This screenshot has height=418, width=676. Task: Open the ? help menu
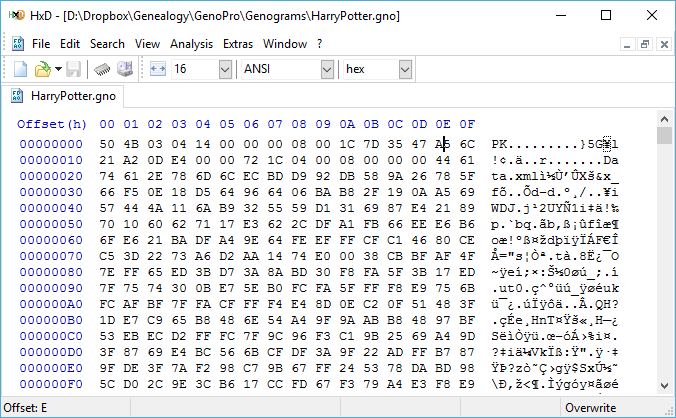pos(319,44)
